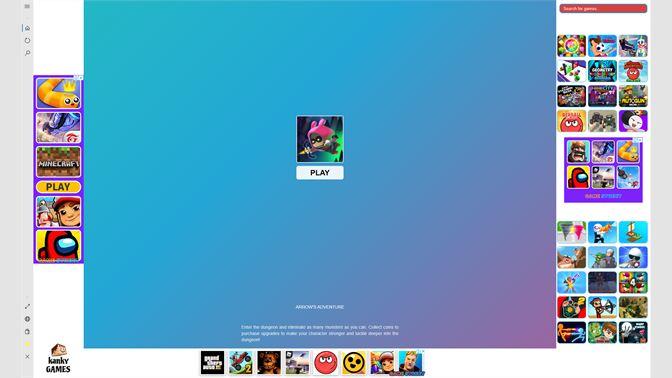The height and width of the screenshot is (378, 672).
Task: Open the stickman with bazooka game thumbnail
Action: pos(602,232)
